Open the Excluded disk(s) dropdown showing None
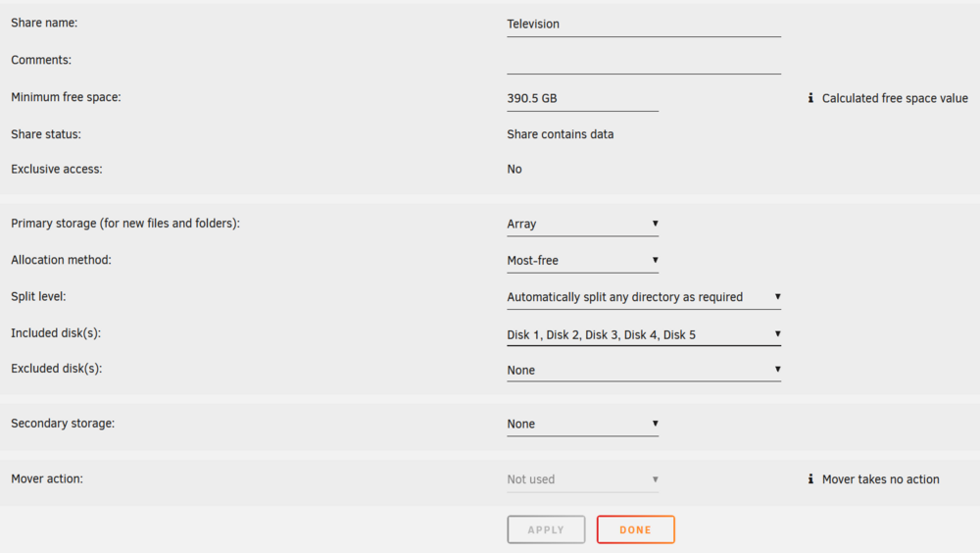This screenshot has width=980, height=553. [x=644, y=370]
